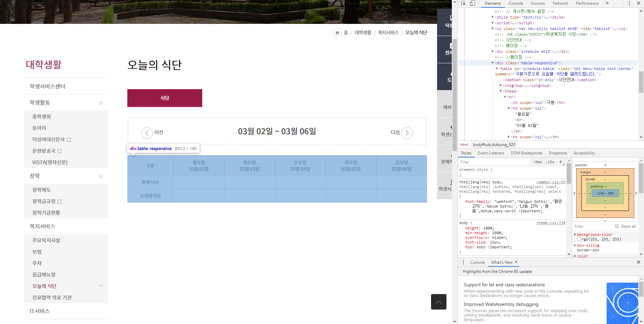Open the Network tab
The image size is (644, 324).
(560, 3)
